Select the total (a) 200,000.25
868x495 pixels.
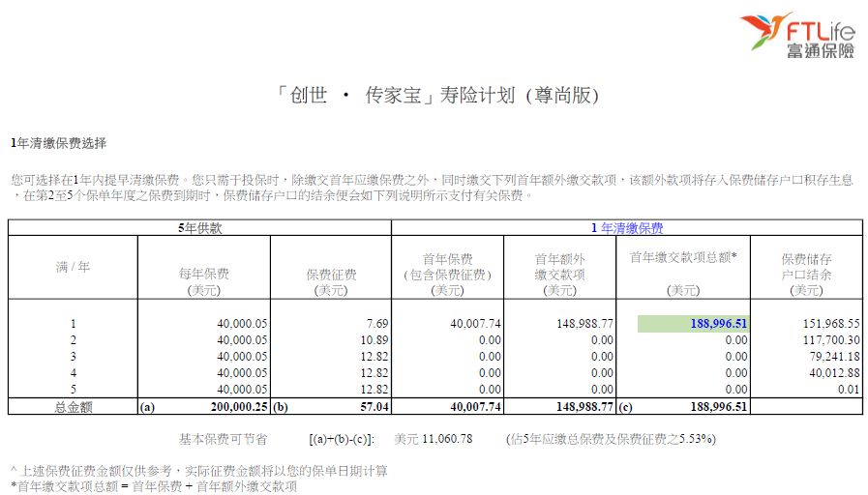click(x=239, y=407)
